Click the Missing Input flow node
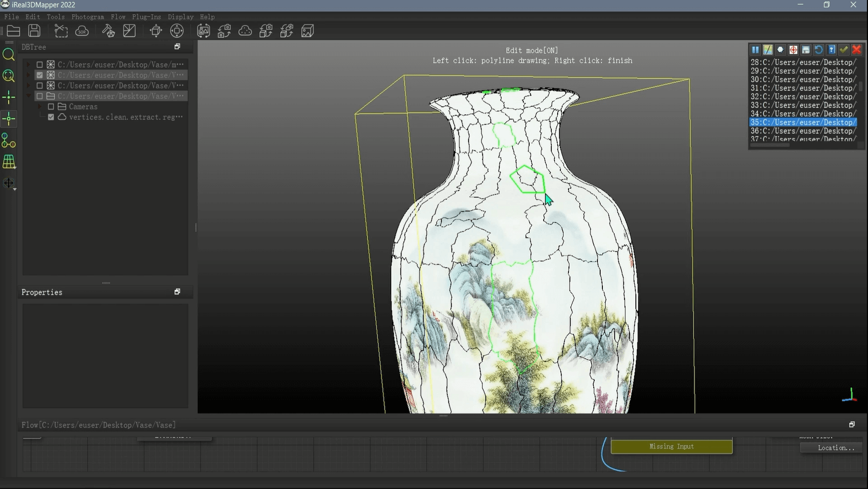 (x=671, y=446)
